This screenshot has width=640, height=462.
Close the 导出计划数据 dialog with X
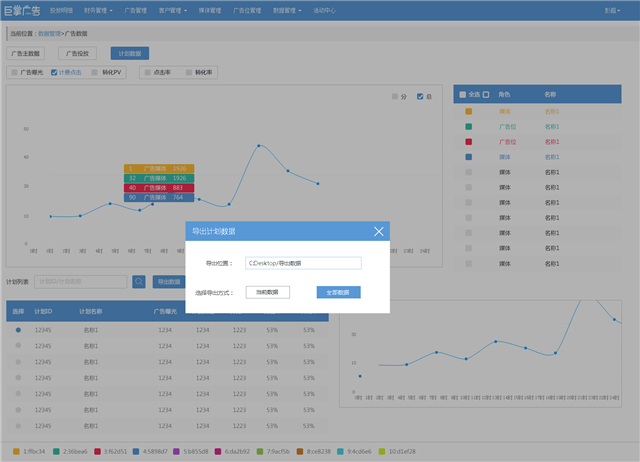click(x=378, y=231)
